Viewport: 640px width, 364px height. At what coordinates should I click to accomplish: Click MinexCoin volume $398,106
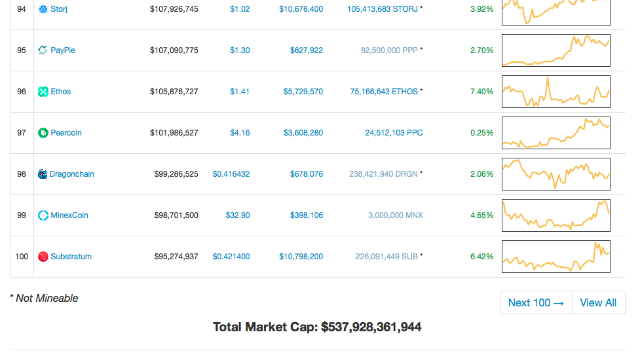(x=307, y=215)
